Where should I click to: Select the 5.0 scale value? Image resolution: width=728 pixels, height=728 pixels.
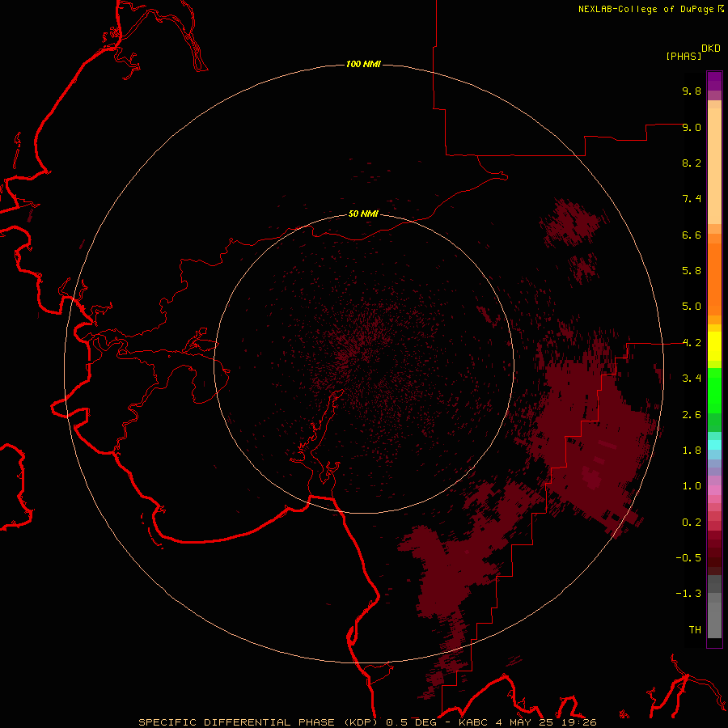pyautogui.click(x=692, y=307)
